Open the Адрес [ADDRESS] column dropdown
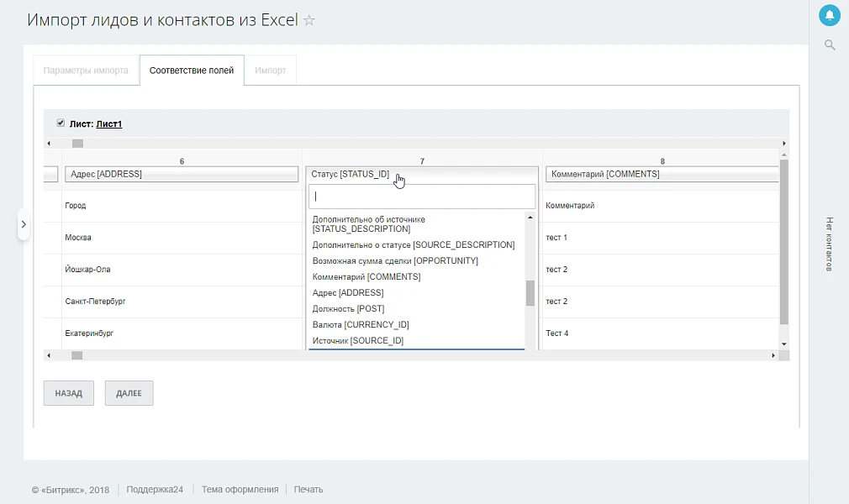Screen dimensions: 849x504 tap(182, 174)
